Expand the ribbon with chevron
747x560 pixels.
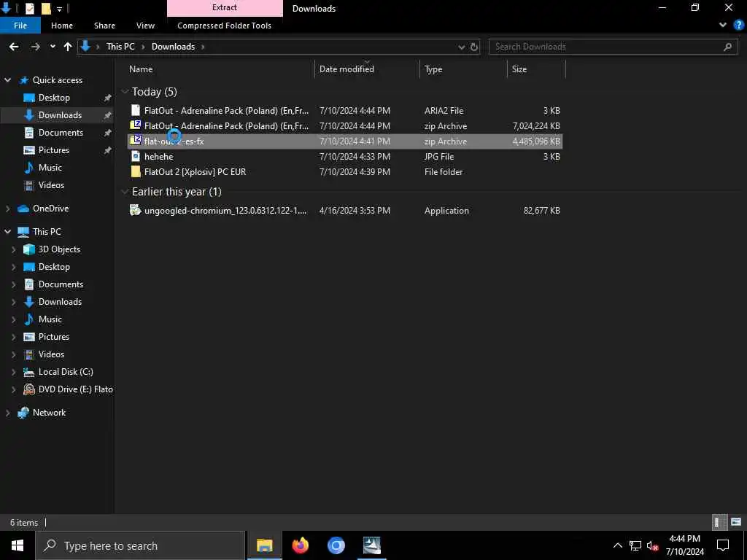tap(723, 26)
